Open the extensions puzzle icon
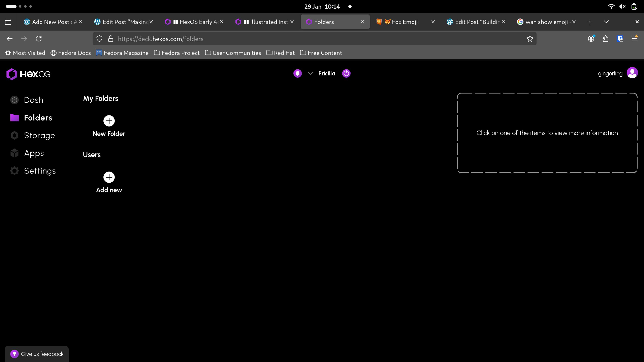The width and height of the screenshot is (644, 362). pyautogui.click(x=606, y=39)
